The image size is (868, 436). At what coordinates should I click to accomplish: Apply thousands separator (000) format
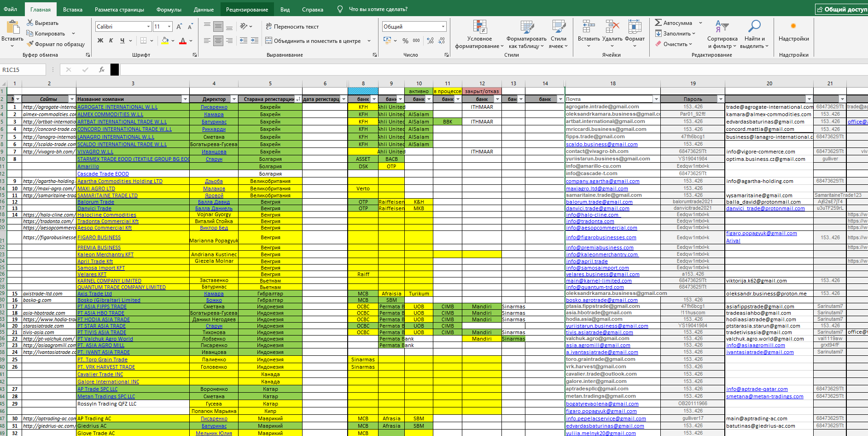[416, 41]
